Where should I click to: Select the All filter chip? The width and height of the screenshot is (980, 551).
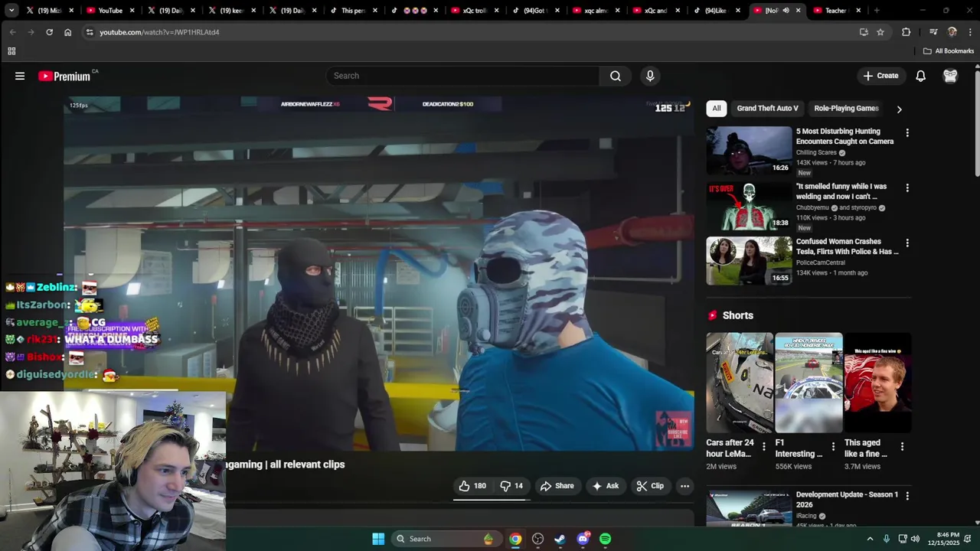(717, 109)
